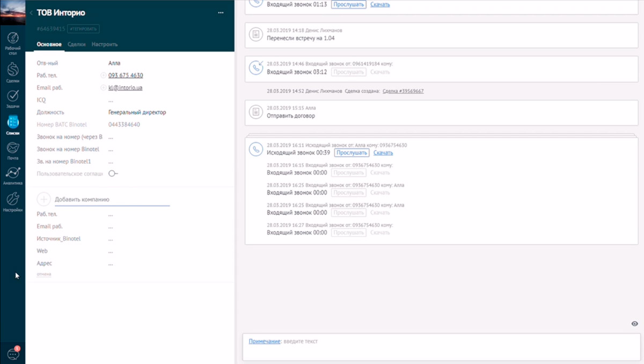
Task: Click Отправить договор note text
Action: pyautogui.click(x=291, y=115)
